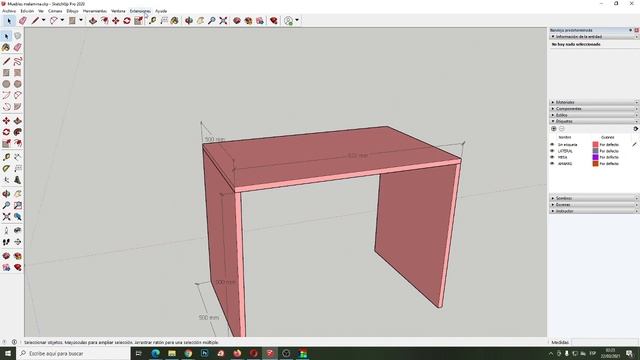Open the Herramientas menu
Viewport: 640px width, 360px height.
(95, 11)
